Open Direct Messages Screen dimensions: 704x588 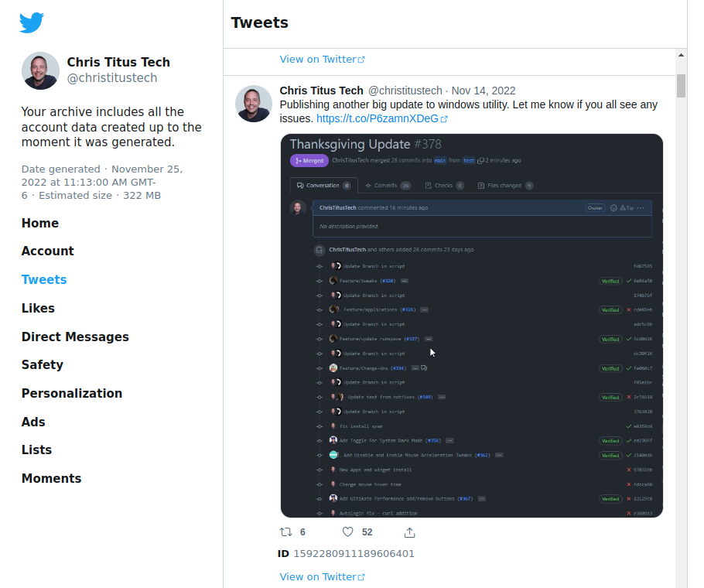point(75,337)
